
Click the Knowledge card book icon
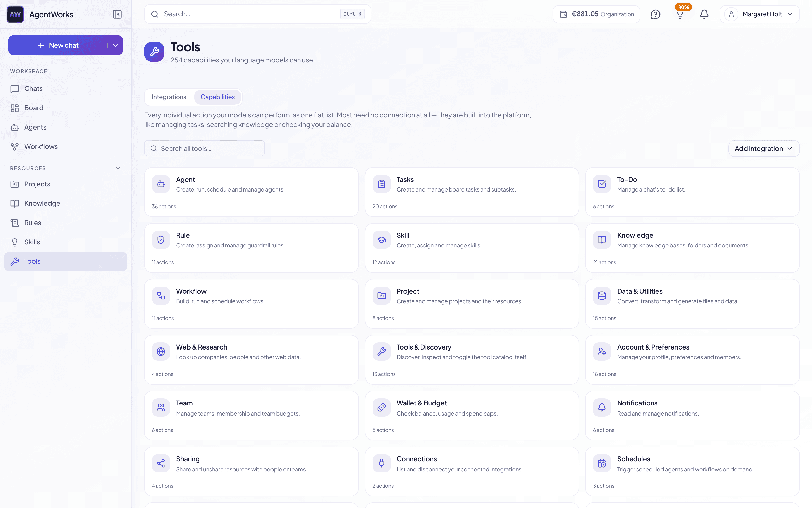pyautogui.click(x=602, y=240)
